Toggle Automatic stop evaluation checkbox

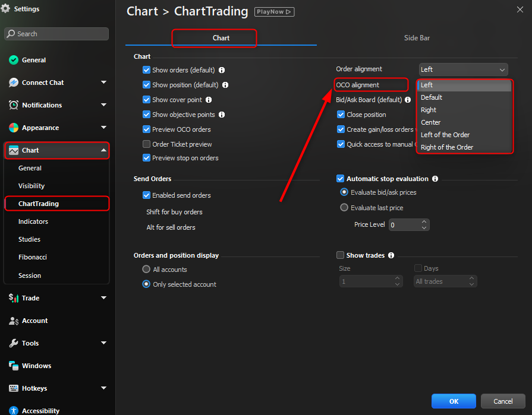tap(341, 179)
